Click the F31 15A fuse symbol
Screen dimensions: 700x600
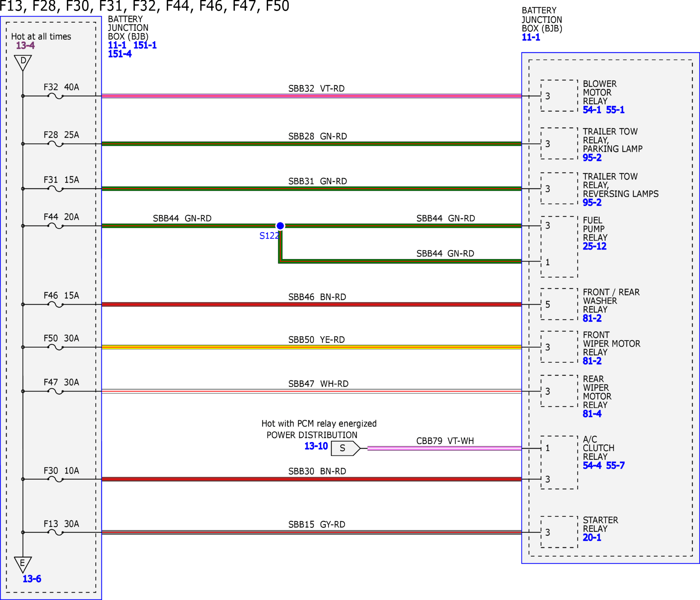pos(56,189)
